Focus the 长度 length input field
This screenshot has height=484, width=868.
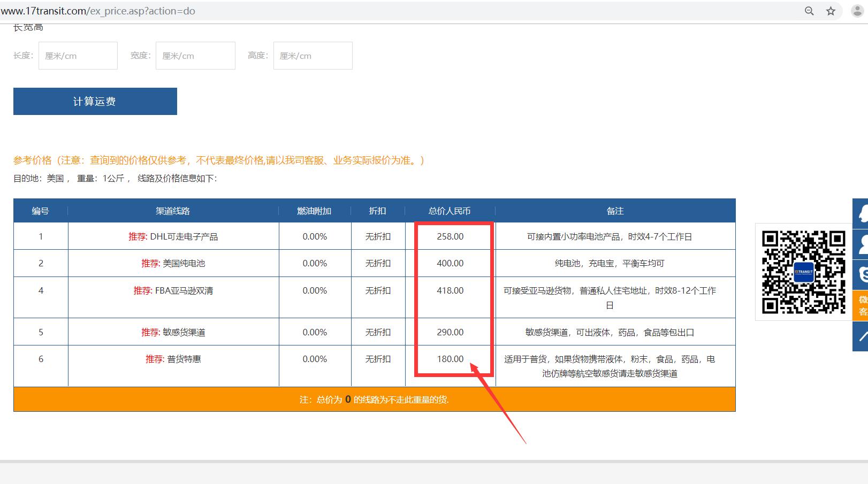tap(78, 56)
